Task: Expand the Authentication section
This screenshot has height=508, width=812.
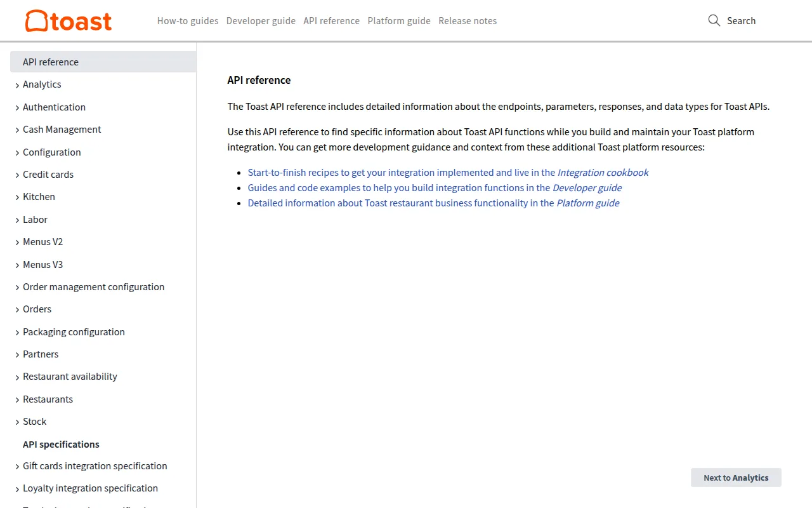Action: point(54,107)
